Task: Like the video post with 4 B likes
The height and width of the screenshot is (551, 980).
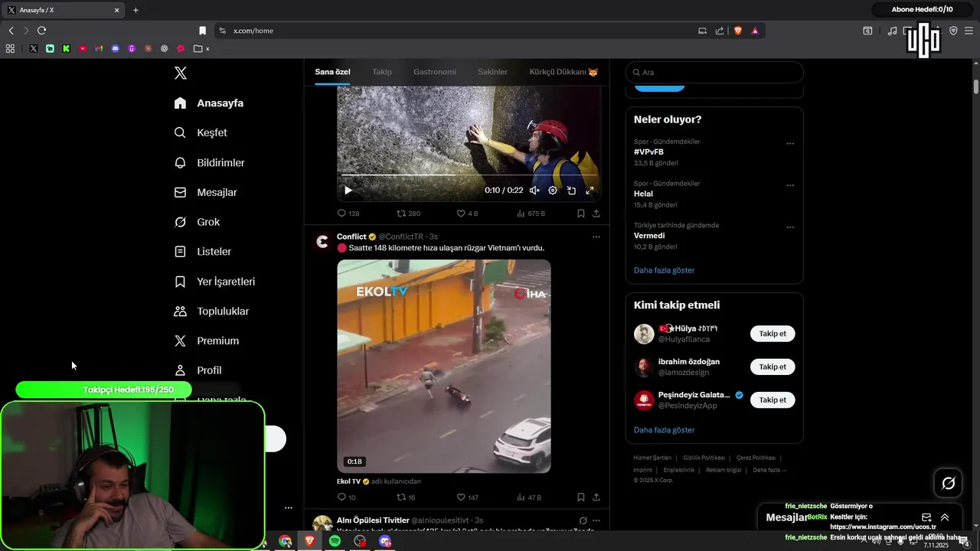Action: coord(467,214)
